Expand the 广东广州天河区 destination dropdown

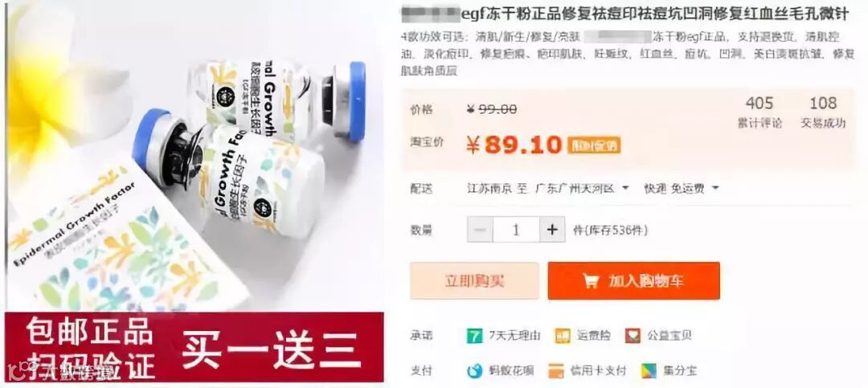coord(625,188)
